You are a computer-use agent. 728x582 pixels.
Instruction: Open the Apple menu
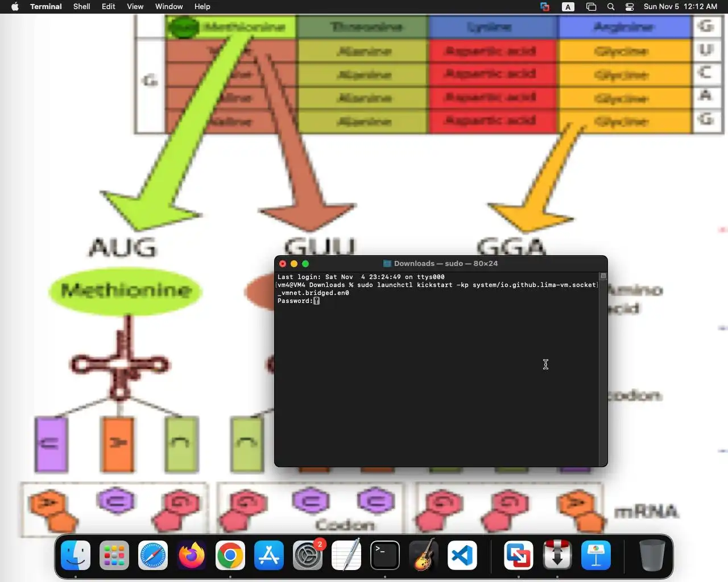coord(15,6)
